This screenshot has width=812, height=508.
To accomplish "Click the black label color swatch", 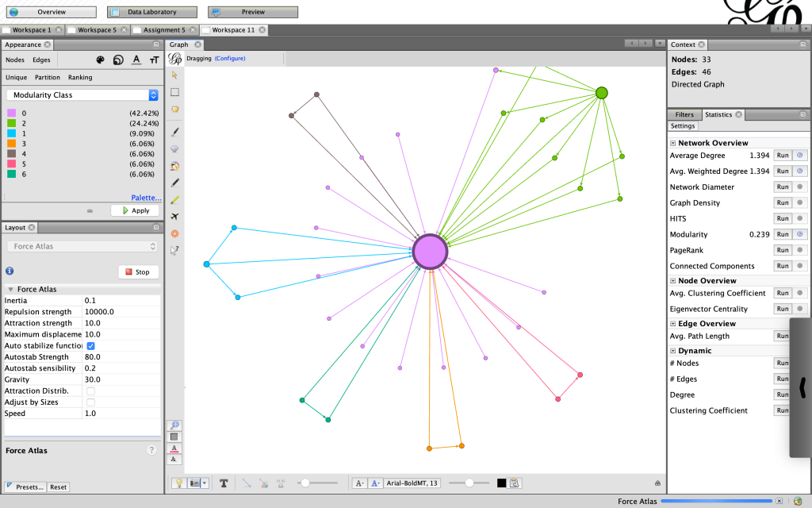I will point(501,483).
